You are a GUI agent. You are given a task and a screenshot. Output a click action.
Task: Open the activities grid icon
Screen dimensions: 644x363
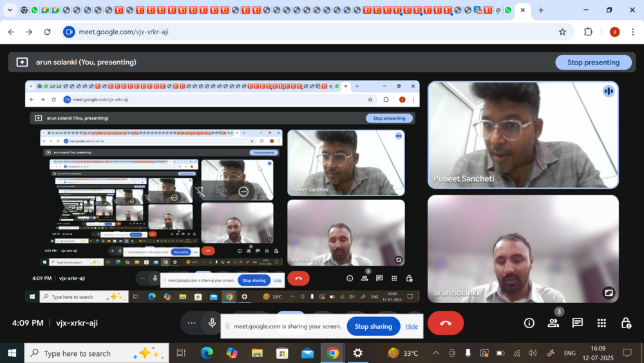(x=601, y=323)
